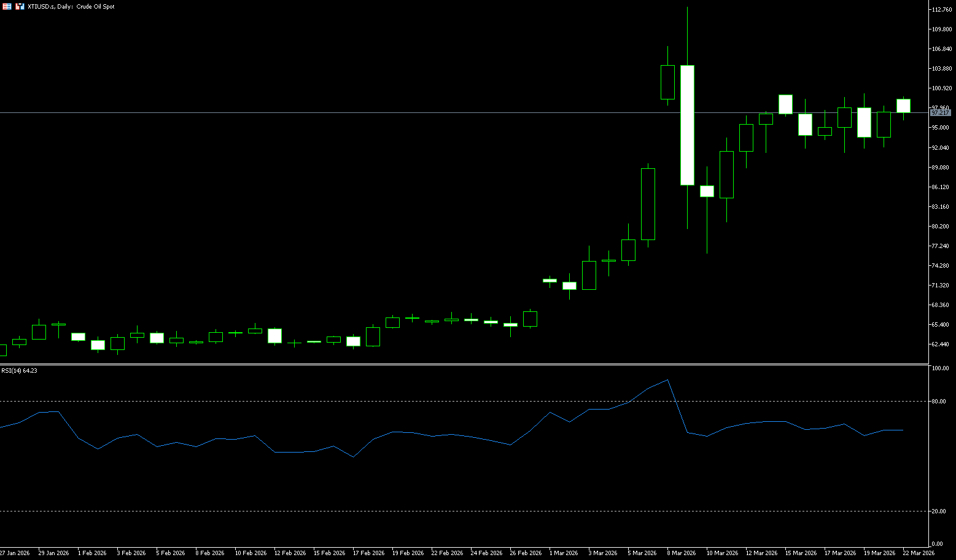Select the 27 Jan 2026 date label
Viewport: 956px width, 560px height.
coord(15,553)
